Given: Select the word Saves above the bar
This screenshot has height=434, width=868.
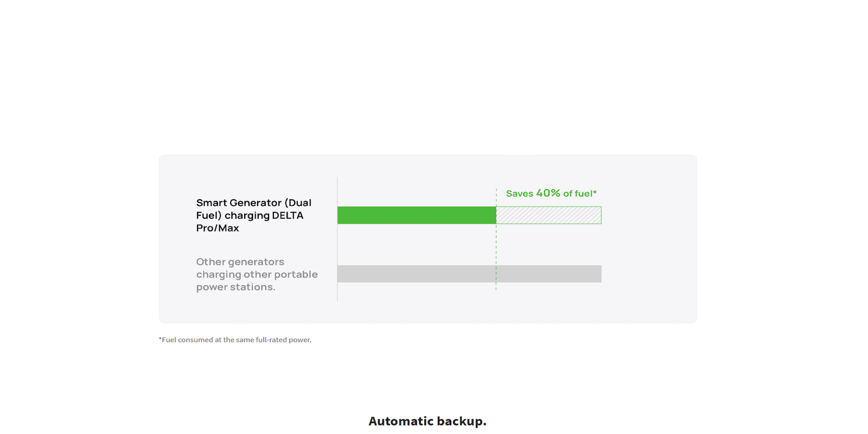Looking at the screenshot, I should click(x=520, y=193).
